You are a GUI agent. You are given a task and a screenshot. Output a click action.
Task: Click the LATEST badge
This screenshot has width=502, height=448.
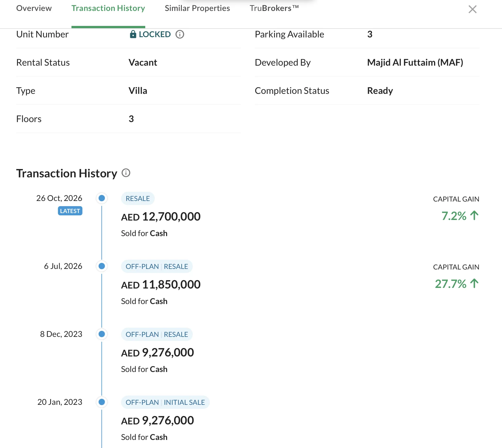(70, 211)
